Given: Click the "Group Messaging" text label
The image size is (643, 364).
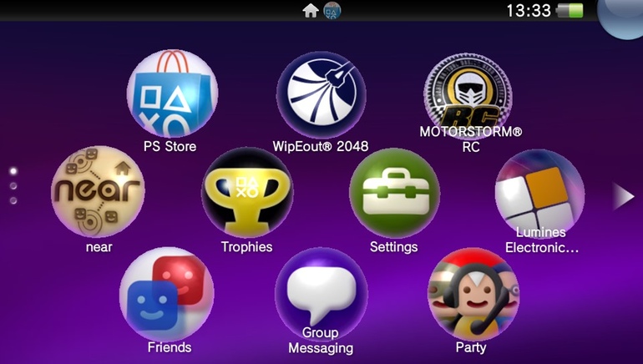Looking at the screenshot, I should pos(321,341).
